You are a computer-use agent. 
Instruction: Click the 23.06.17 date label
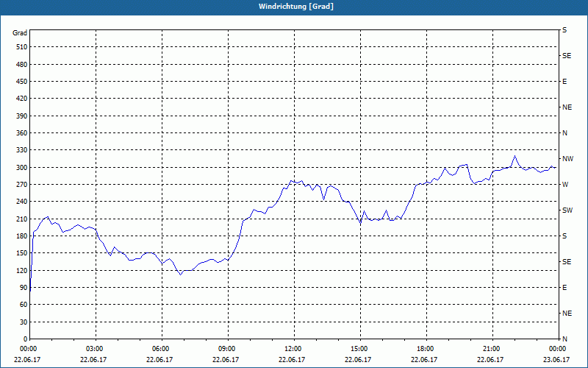click(556, 359)
